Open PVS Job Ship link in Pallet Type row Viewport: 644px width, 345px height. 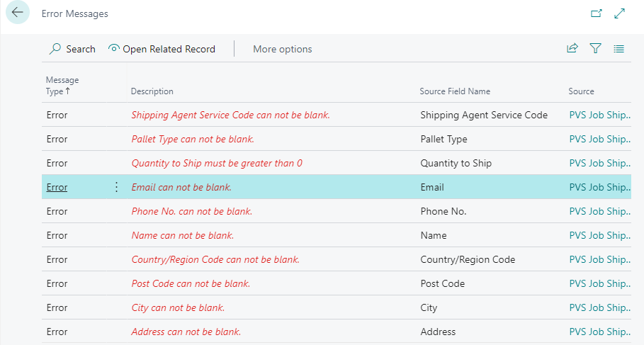coord(599,140)
